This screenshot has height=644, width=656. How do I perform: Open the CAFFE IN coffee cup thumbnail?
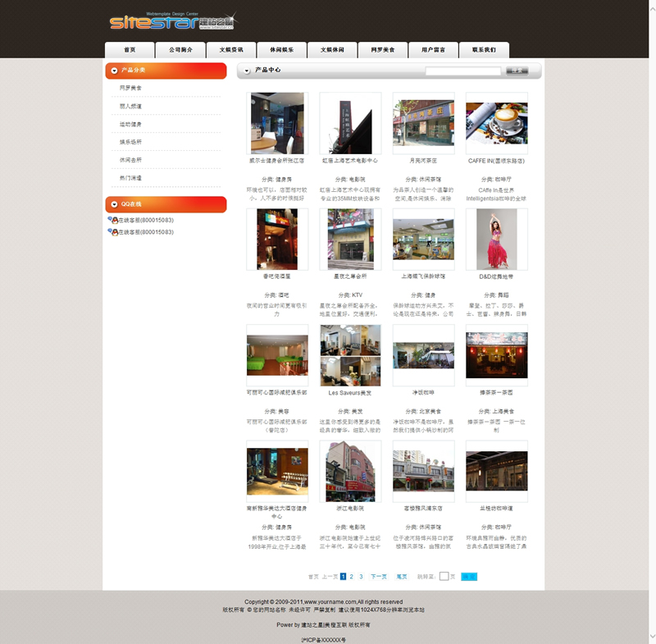[x=497, y=123]
